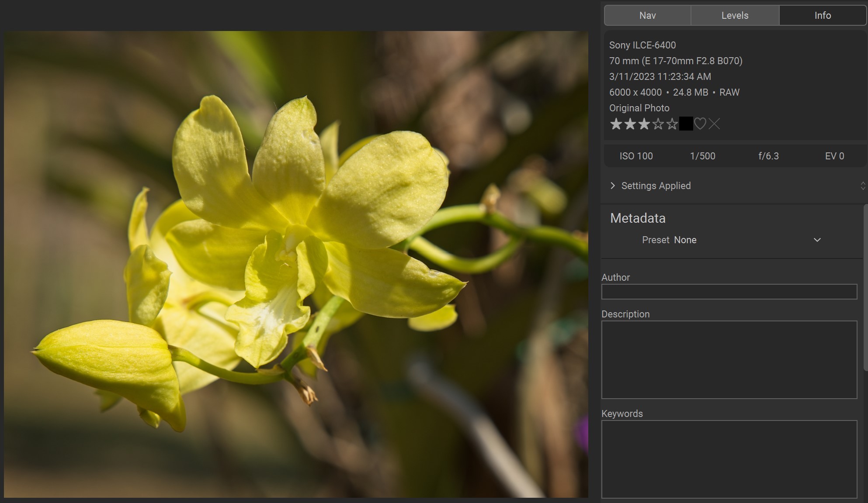Viewport: 868px width, 503px height.
Task: Click the Original Photo label
Action: (639, 108)
